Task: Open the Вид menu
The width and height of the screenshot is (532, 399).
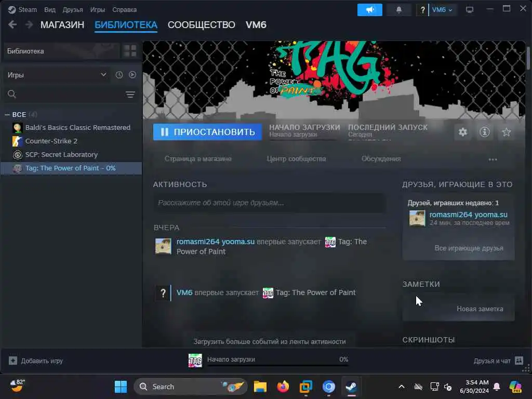Action: tap(49, 9)
